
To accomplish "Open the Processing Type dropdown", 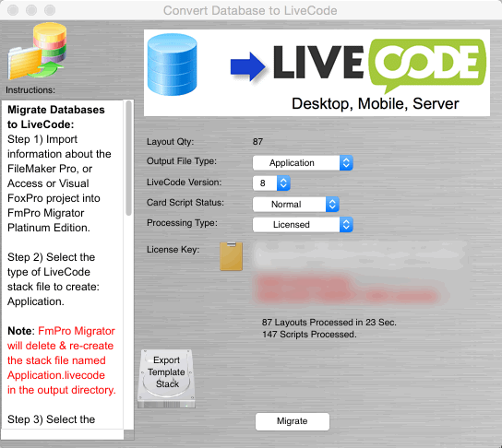I will click(303, 225).
